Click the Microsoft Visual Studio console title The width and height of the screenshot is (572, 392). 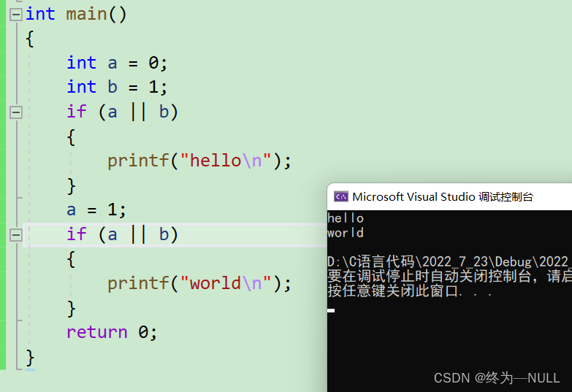click(443, 197)
